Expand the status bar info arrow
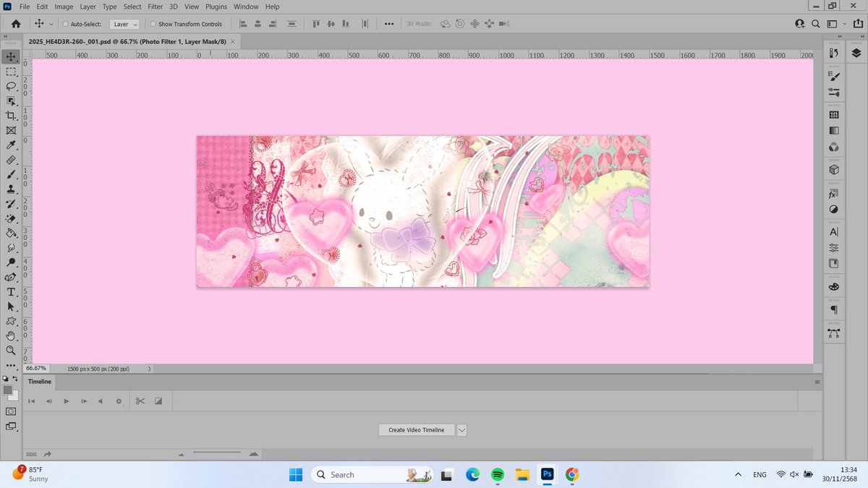This screenshot has height=488, width=868. point(149,368)
